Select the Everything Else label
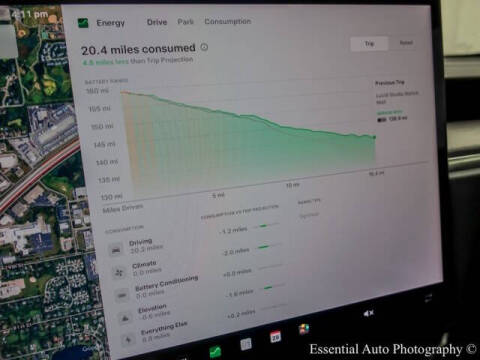The width and height of the screenshot is (480, 360). click(x=164, y=328)
